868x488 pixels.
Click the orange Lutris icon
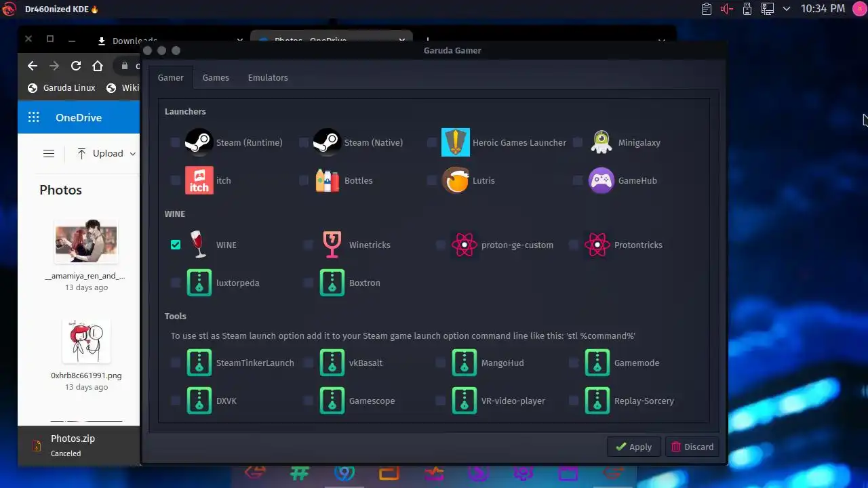pyautogui.click(x=456, y=180)
